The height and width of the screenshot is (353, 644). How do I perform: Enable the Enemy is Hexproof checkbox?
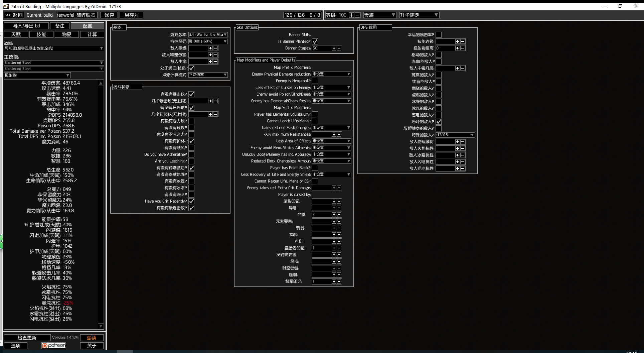point(315,81)
